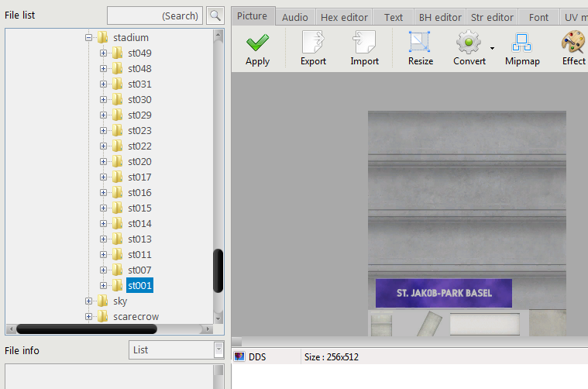This screenshot has height=389, width=588.
Task: Expand the st015 folder node
Action: 103,208
